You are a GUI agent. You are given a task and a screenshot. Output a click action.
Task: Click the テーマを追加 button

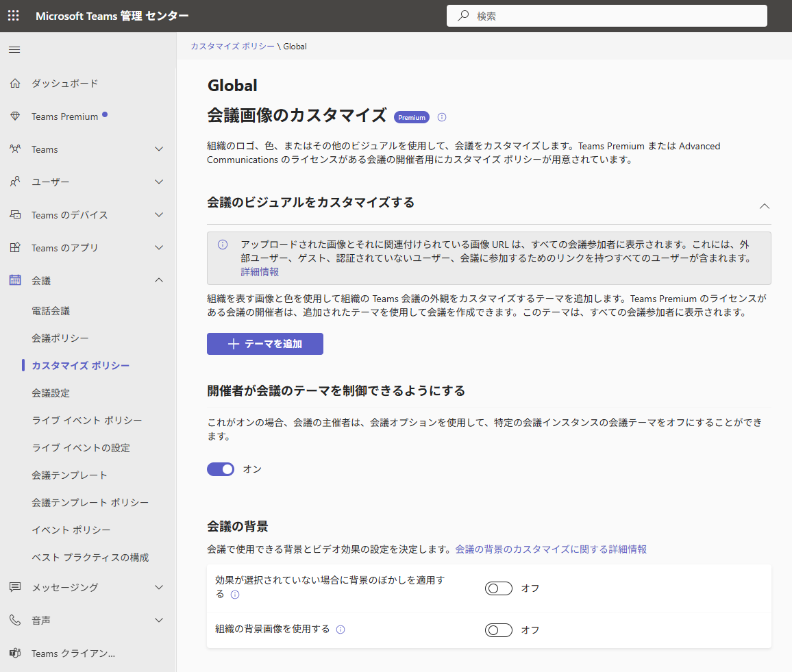[265, 344]
